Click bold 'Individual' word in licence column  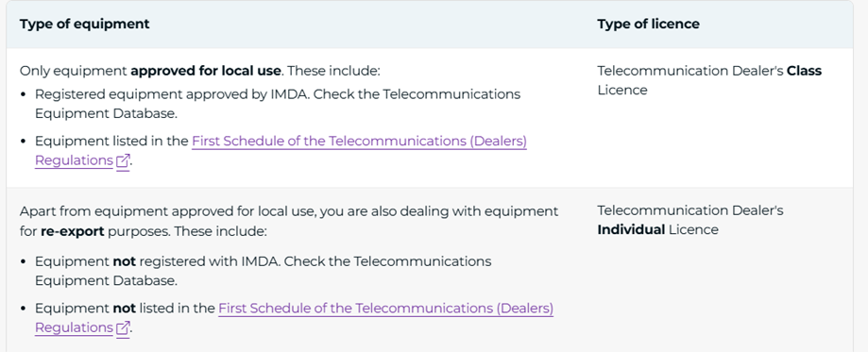[x=631, y=229]
